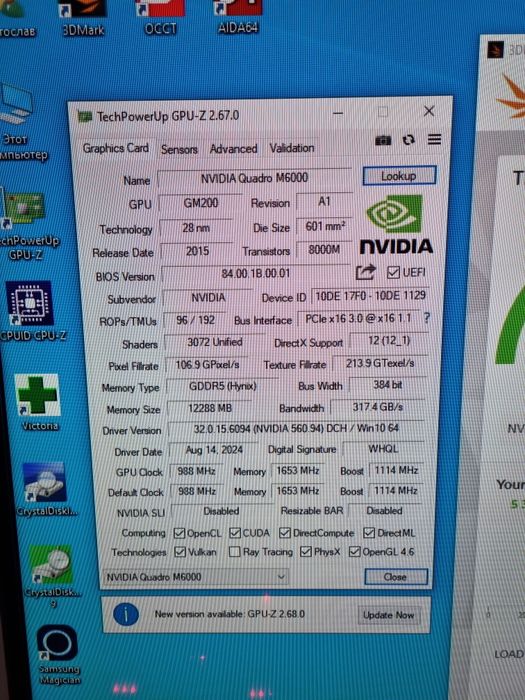525x700 pixels.
Task: Toggle the Vulkan checkbox
Action: pyautogui.click(x=180, y=552)
